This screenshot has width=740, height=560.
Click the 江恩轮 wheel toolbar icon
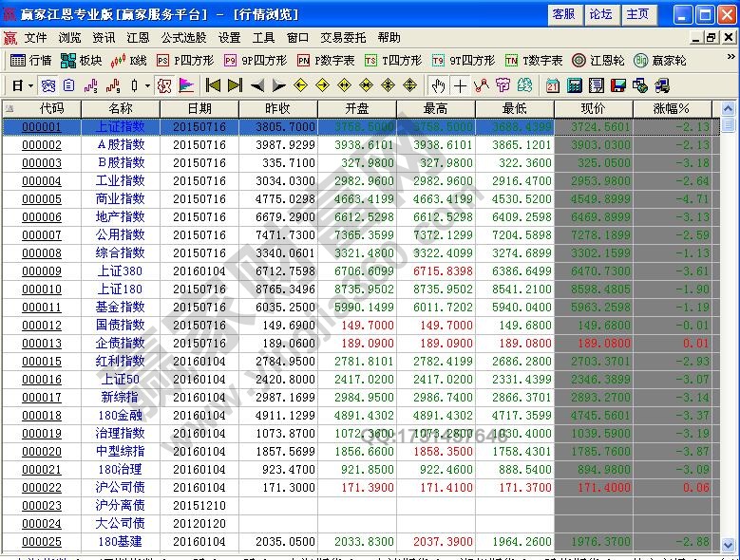click(x=598, y=61)
